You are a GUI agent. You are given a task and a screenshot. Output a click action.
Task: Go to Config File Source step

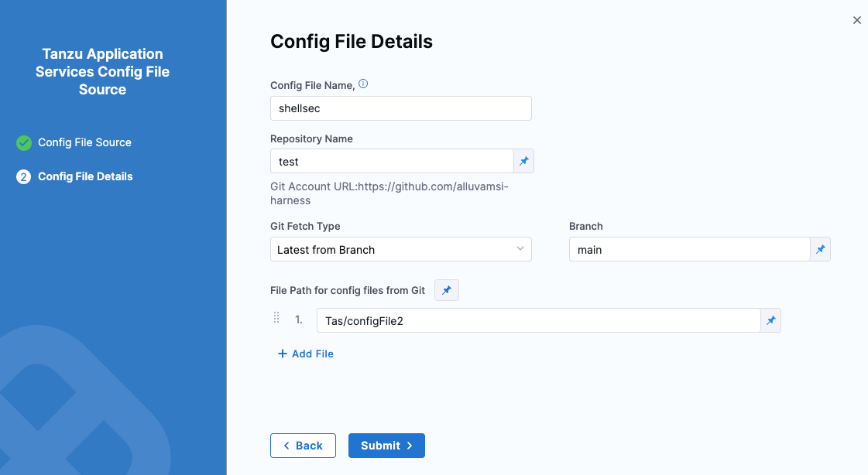pyautogui.click(x=84, y=142)
